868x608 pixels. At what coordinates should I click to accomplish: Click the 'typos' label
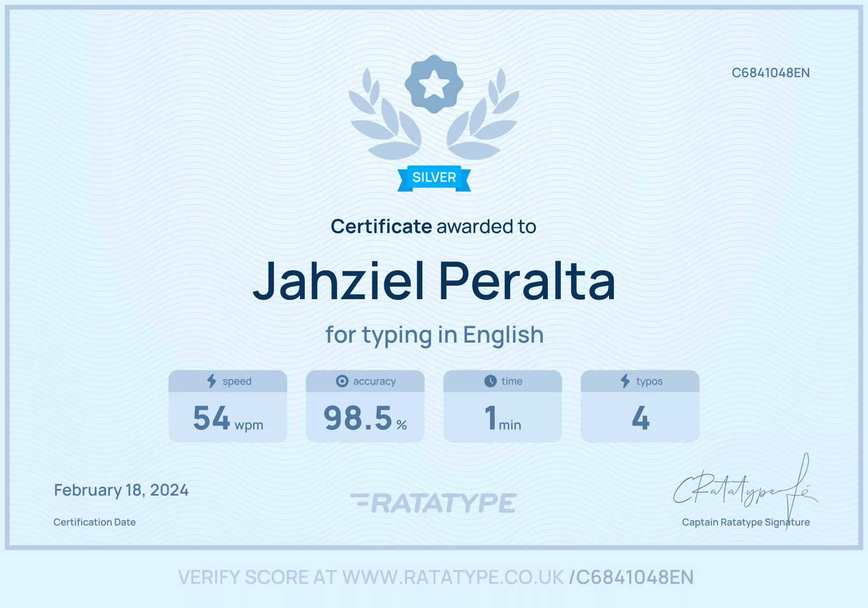tap(649, 381)
